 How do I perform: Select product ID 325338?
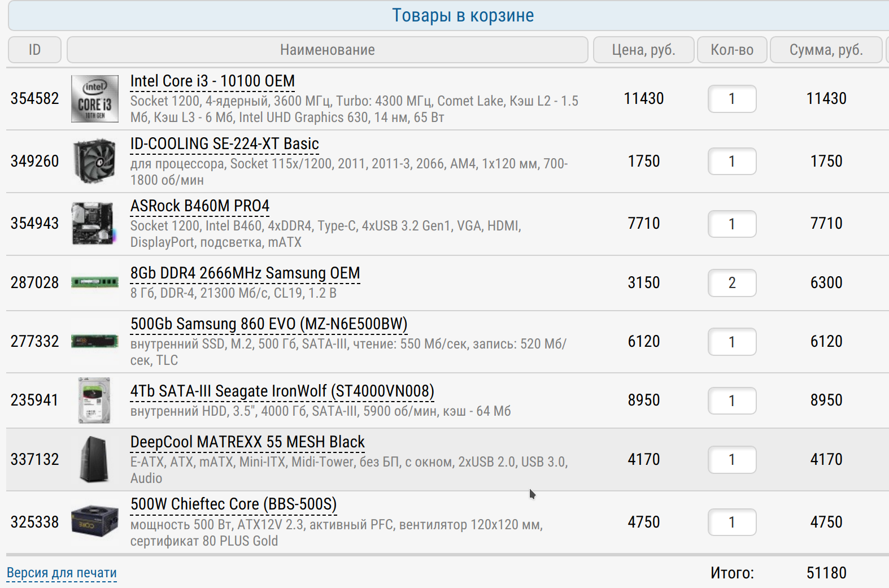point(35,522)
